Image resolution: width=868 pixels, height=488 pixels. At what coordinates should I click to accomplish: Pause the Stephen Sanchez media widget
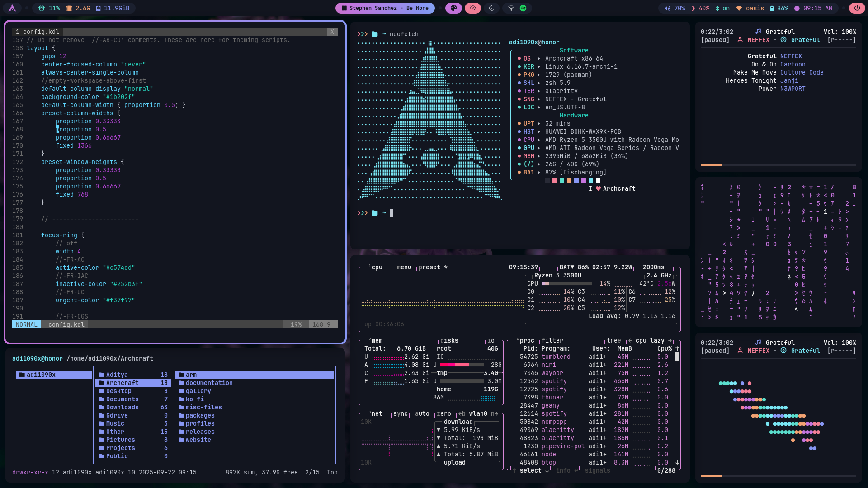pos(344,8)
